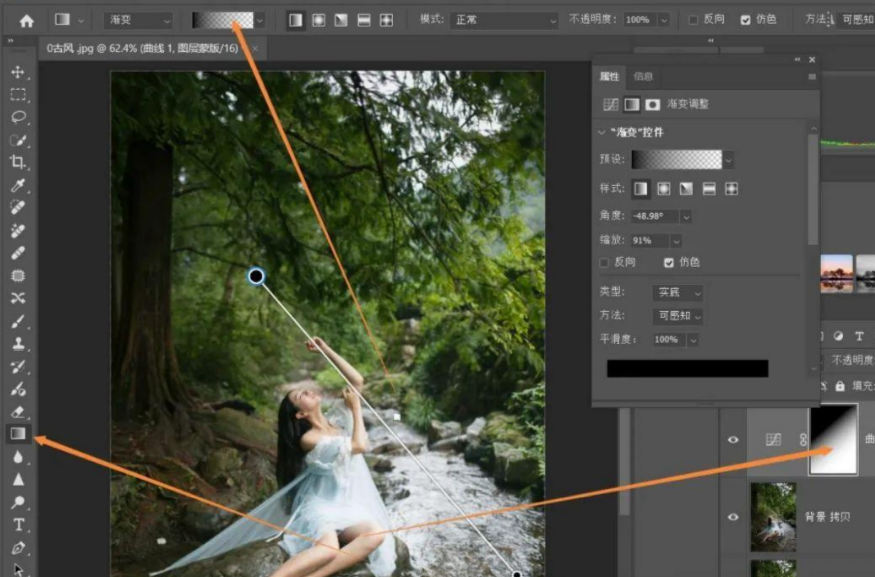Image resolution: width=875 pixels, height=577 pixels.
Task: Select the Type tool
Action: [x=18, y=525]
